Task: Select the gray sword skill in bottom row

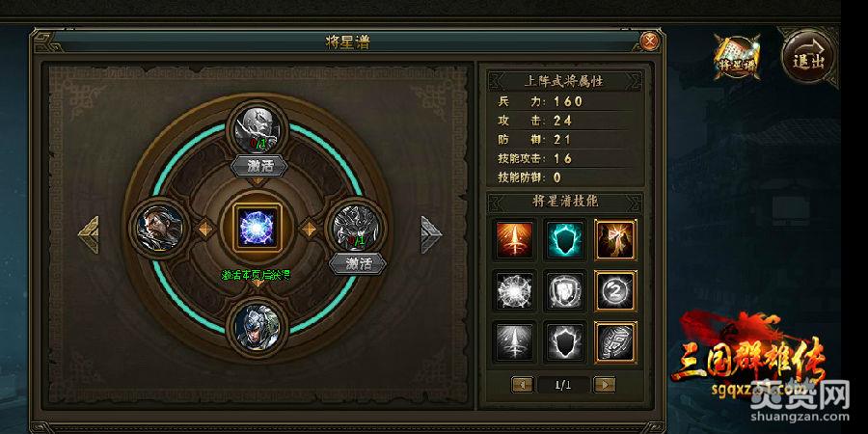Action: click(515, 341)
